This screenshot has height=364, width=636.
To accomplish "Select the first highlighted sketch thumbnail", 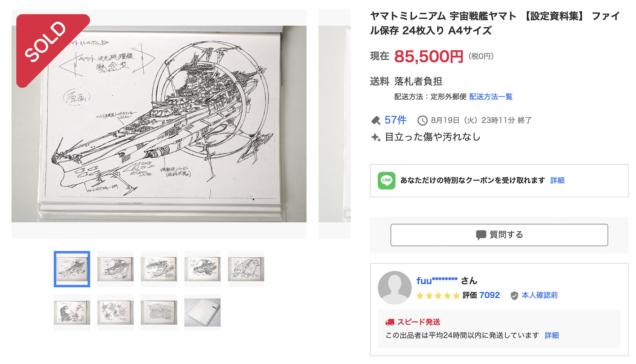I will tap(72, 269).
